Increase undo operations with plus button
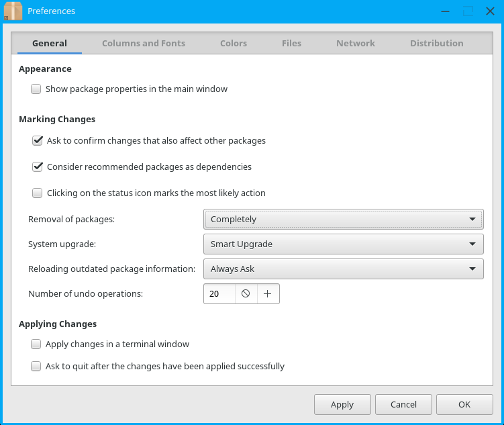This screenshot has height=425, width=504. [x=268, y=294]
